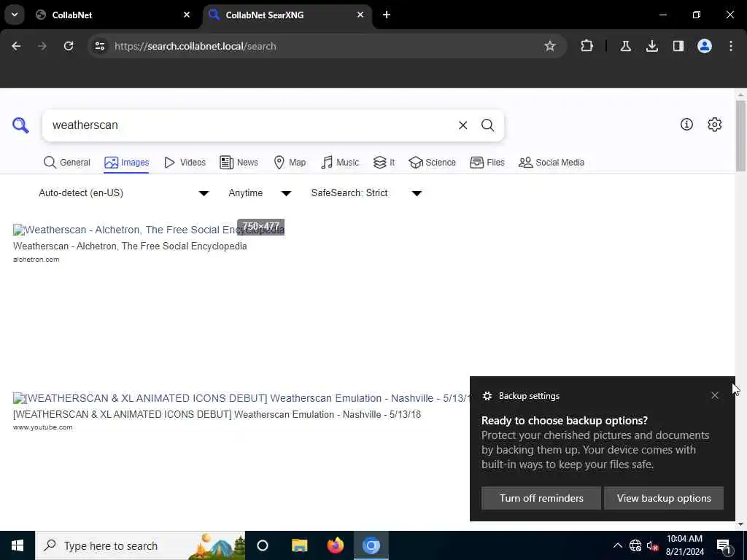Select the Images search category
The width and height of the screenshot is (747, 560).
(x=127, y=163)
